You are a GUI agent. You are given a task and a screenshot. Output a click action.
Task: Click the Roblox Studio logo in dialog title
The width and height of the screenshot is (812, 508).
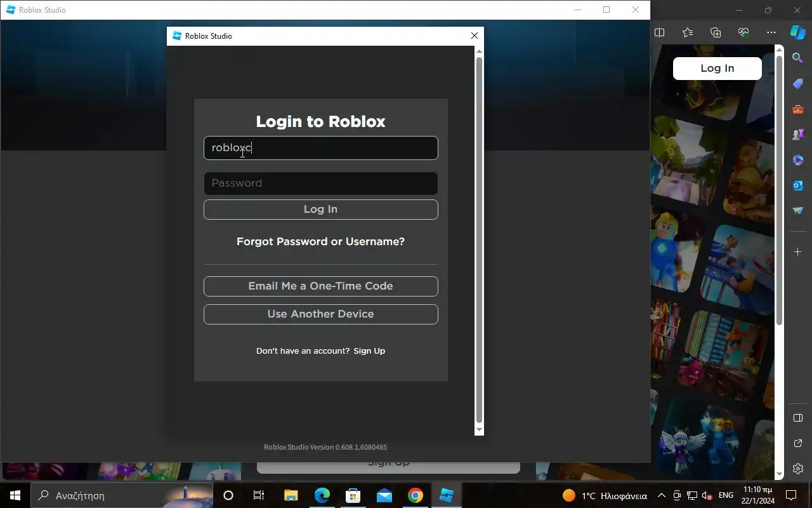tap(177, 36)
